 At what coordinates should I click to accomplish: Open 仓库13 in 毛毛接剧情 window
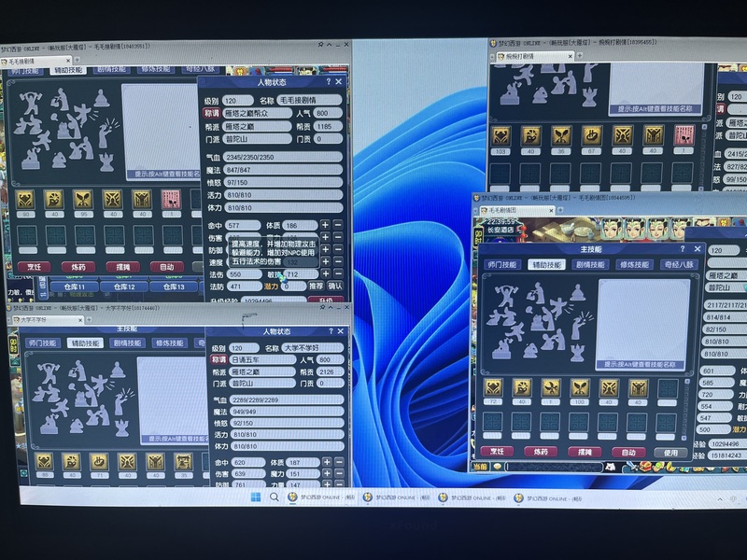click(x=174, y=287)
